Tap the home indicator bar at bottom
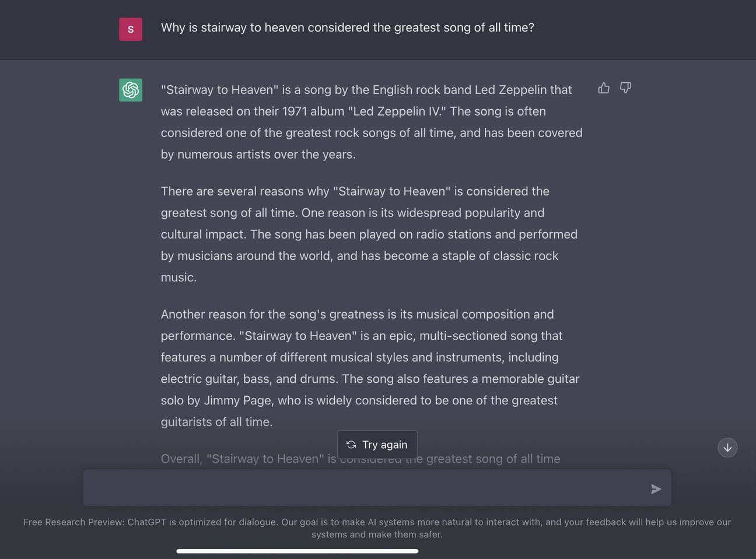The width and height of the screenshot is (756, 559). (x=297, y=551)
